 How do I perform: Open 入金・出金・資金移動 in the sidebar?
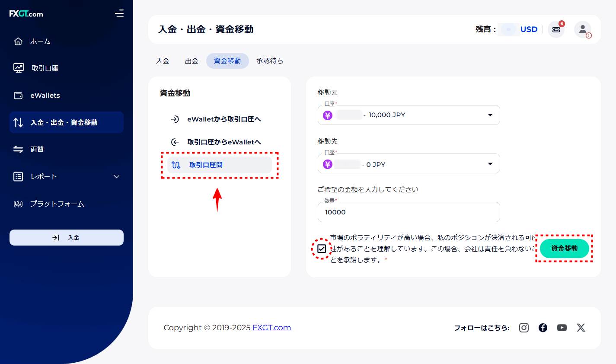coord(67,122)
